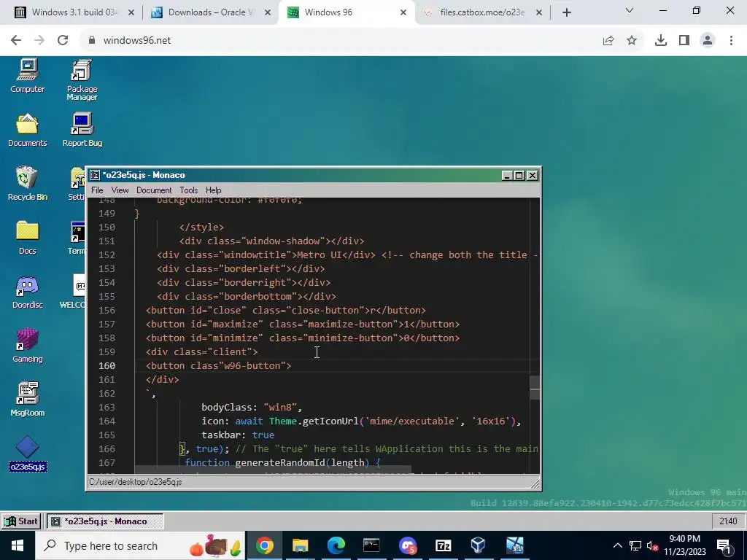Launch the Gameing shortcut icon
Image resolution: width=747 pixels, height=560 pixels.
27,346
